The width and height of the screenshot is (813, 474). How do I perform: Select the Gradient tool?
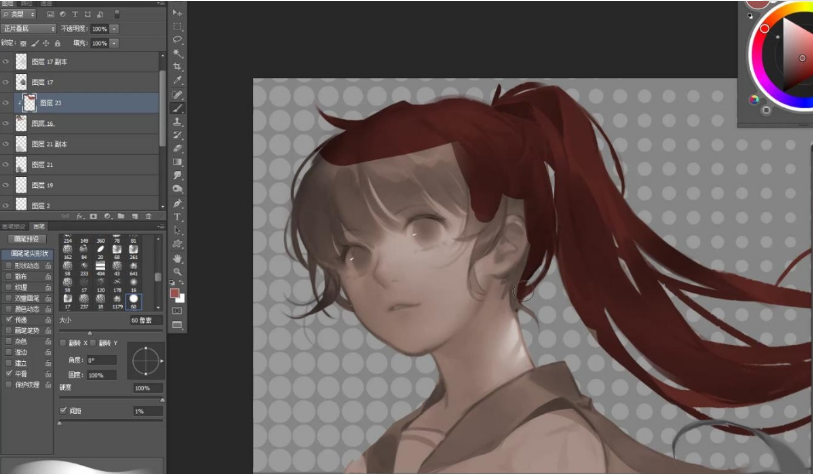point(177,162)
